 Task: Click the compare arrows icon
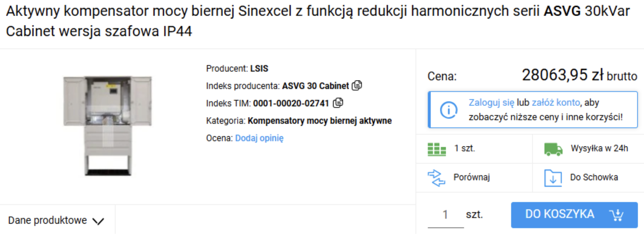(x=436, y=178)
